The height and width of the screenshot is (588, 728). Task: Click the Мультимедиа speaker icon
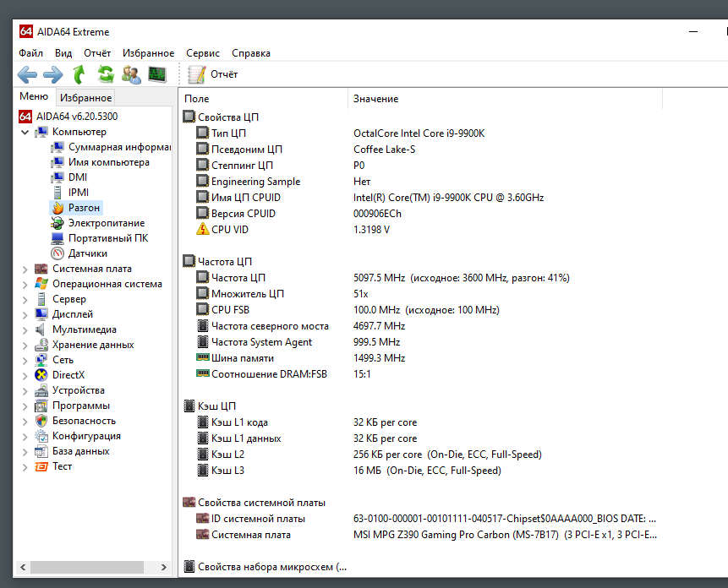click(x=41, y=329)
